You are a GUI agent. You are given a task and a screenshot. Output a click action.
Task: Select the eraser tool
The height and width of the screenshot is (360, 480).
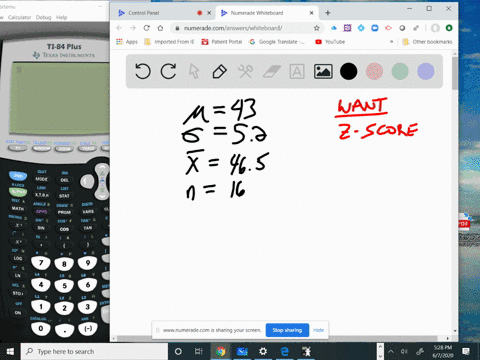pos(271,71)
